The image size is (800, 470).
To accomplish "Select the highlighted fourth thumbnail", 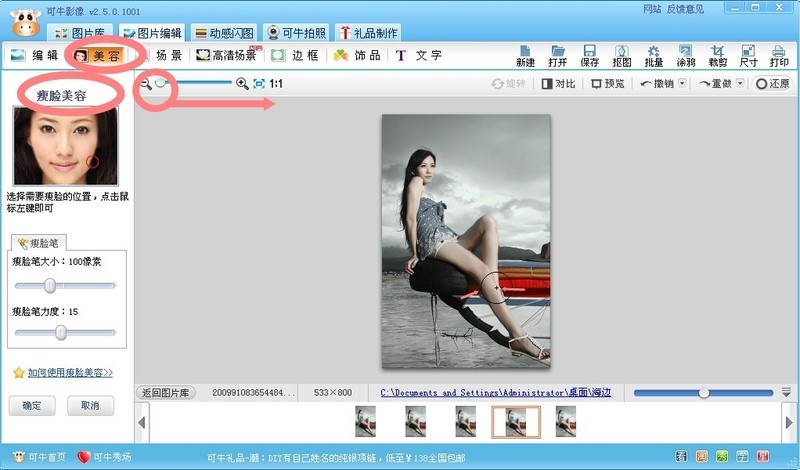I will 516,422.
